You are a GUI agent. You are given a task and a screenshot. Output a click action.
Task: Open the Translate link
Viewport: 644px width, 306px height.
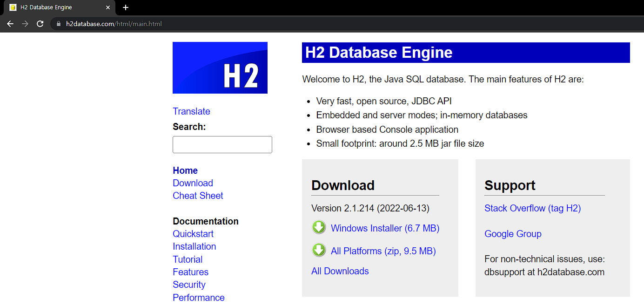click(191, 111)
